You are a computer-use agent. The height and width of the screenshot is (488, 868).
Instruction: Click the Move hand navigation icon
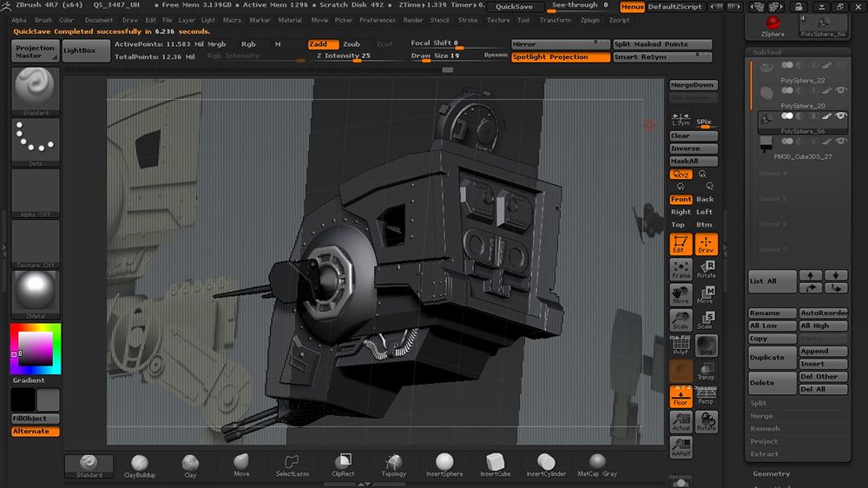(x=681, y=294)
